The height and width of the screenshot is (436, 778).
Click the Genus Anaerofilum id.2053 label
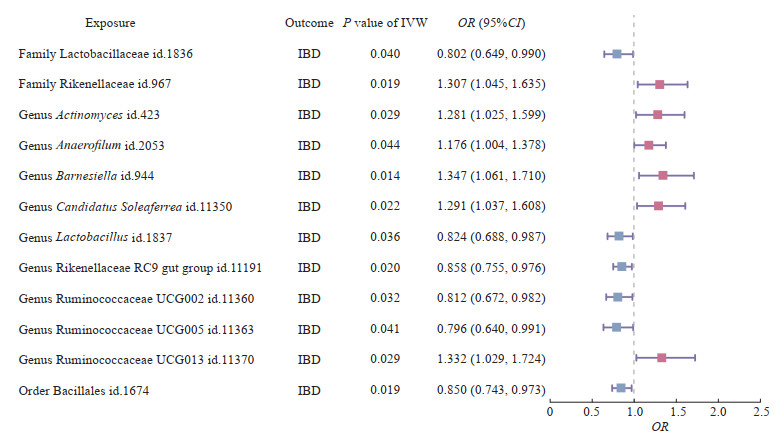tap(90, 145)
